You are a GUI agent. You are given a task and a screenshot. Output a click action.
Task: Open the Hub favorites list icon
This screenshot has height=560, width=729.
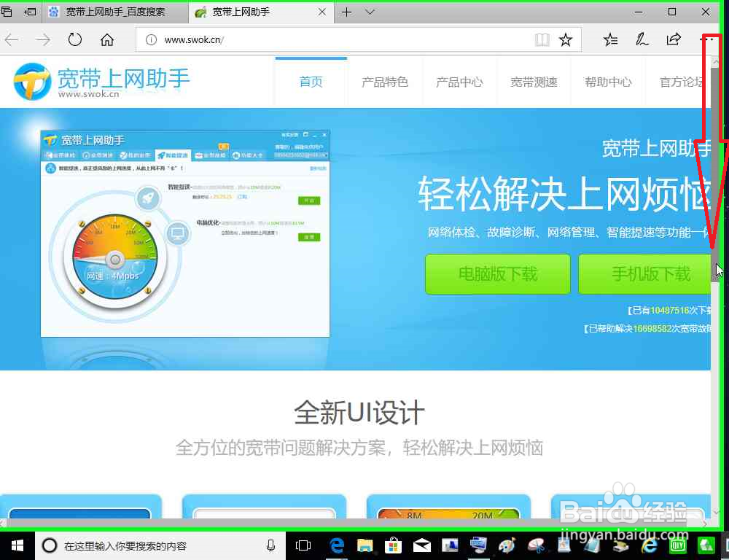[610, 40]
